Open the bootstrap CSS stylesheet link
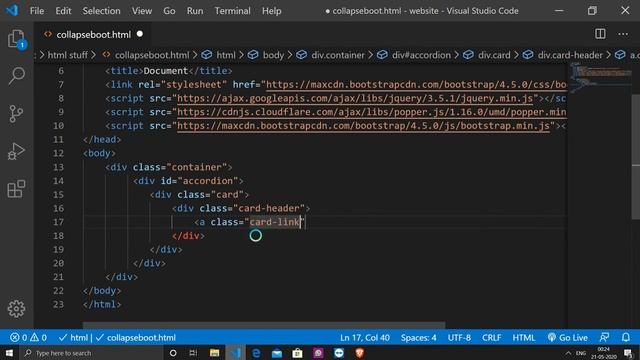 pos(416,85)
